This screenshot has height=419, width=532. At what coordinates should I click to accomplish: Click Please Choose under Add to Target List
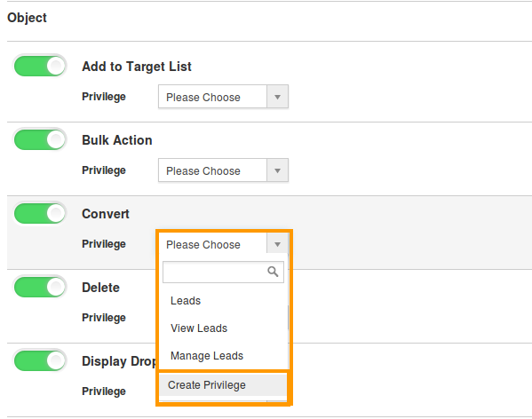coord(203,98)
